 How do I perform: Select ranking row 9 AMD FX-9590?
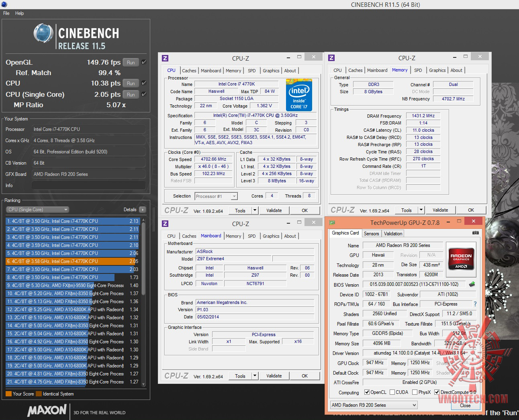(x=72, y=285)
